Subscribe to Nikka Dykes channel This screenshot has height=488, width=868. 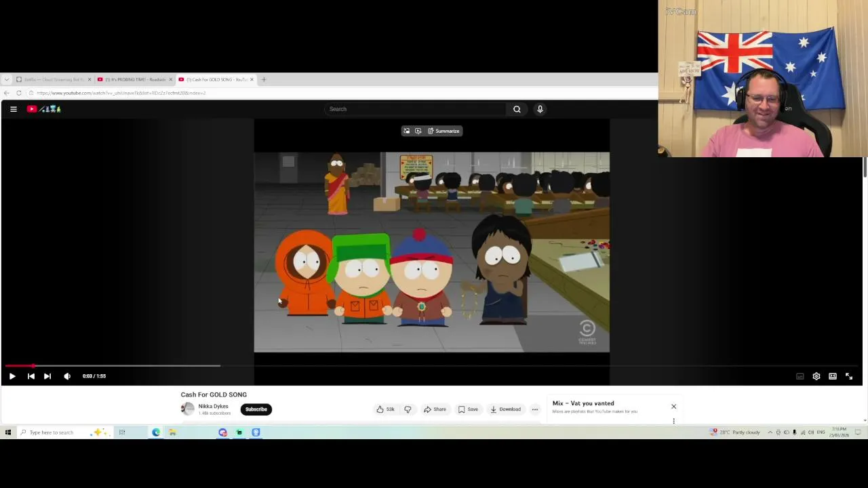point(256,409)
